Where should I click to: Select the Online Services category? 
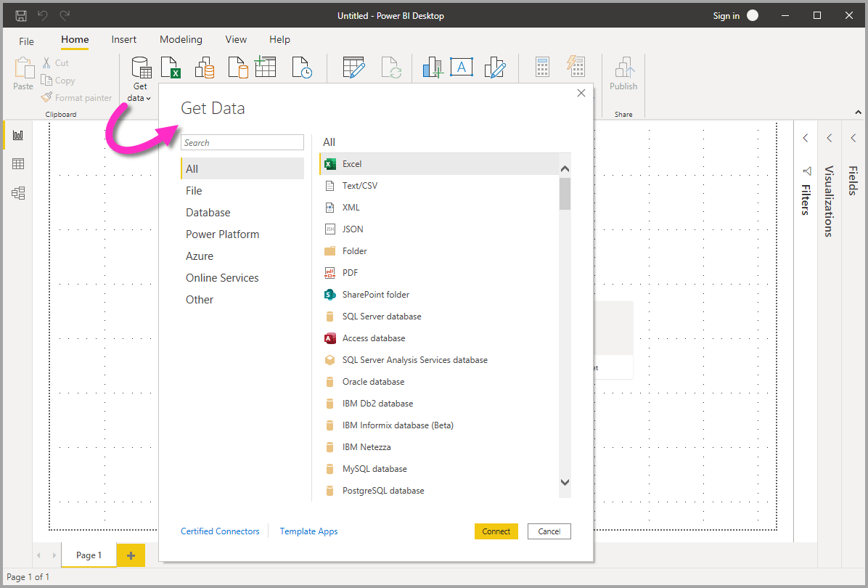(222, 278)
